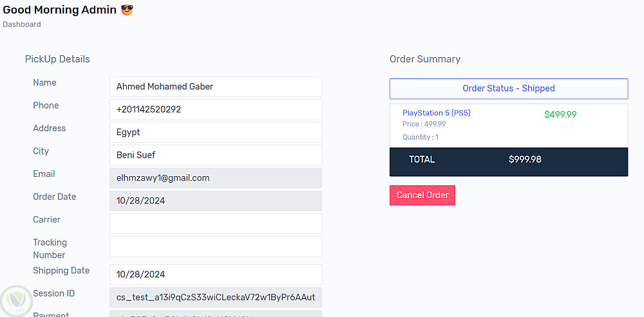Click the Order Date field
The image size is (644, 317).
click(215, 201)
